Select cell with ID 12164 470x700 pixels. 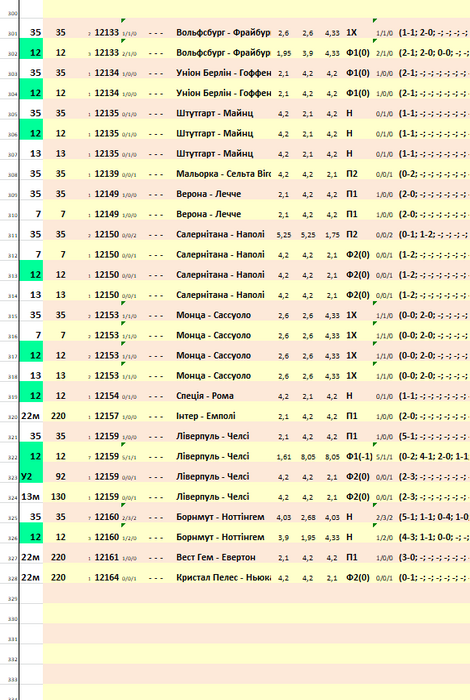point(107,577)
